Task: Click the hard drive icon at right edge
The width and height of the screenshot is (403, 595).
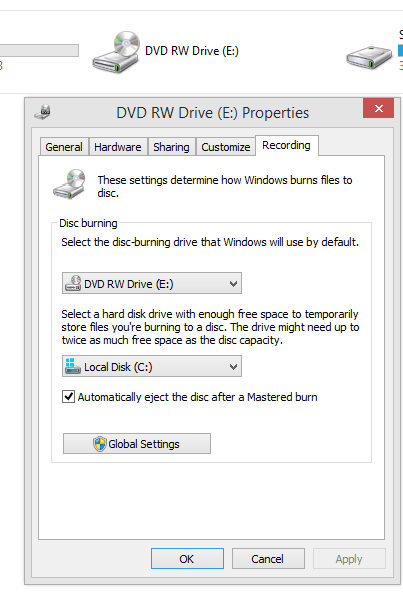Action: pyautogui.click(x=369, y=57)
